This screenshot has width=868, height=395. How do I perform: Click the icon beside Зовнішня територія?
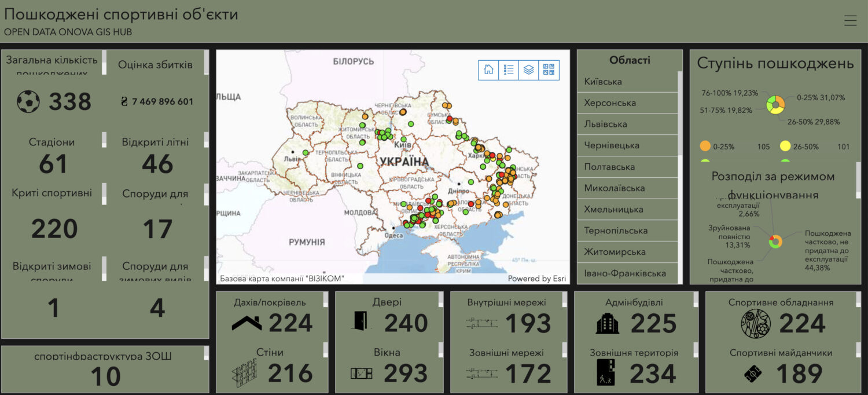click(606, 372)
